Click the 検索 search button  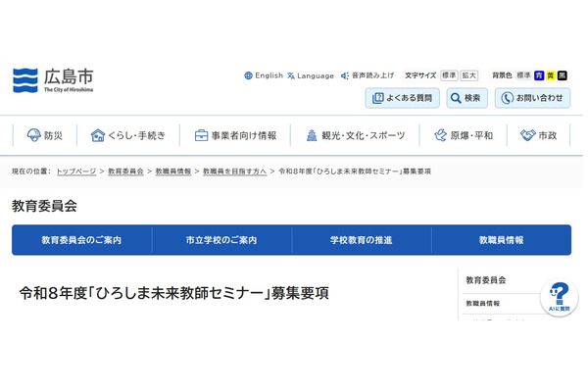point(466,98)
